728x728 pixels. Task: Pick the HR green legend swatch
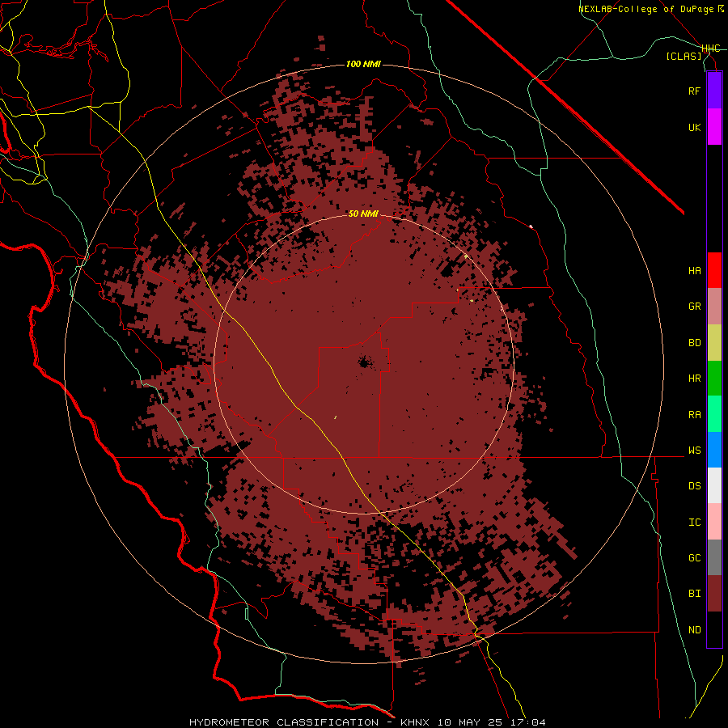point(714,379)
